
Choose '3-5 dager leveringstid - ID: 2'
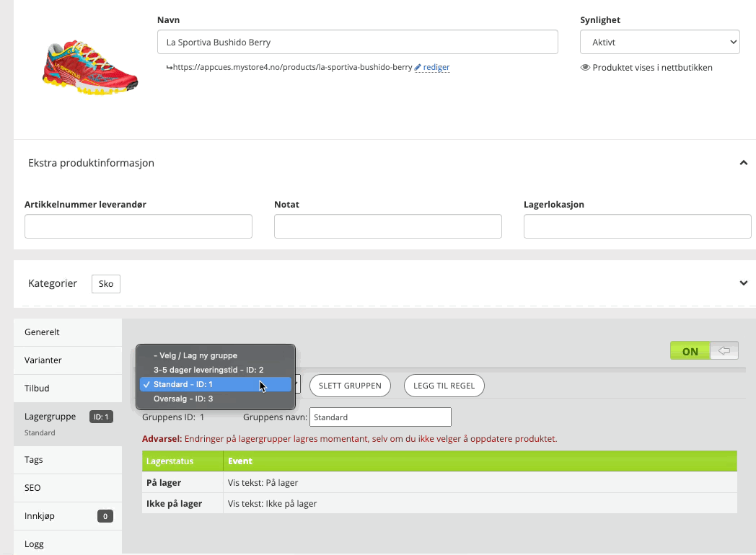(216, 370)
